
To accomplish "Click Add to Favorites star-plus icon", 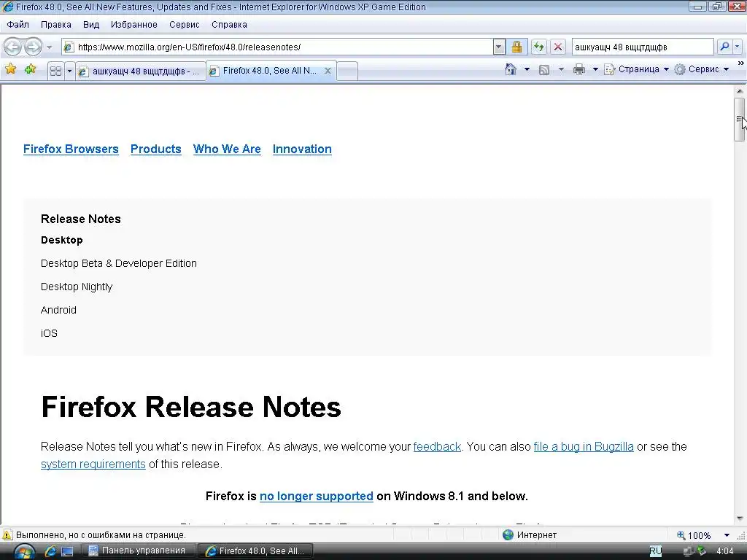I will (30, 69).
